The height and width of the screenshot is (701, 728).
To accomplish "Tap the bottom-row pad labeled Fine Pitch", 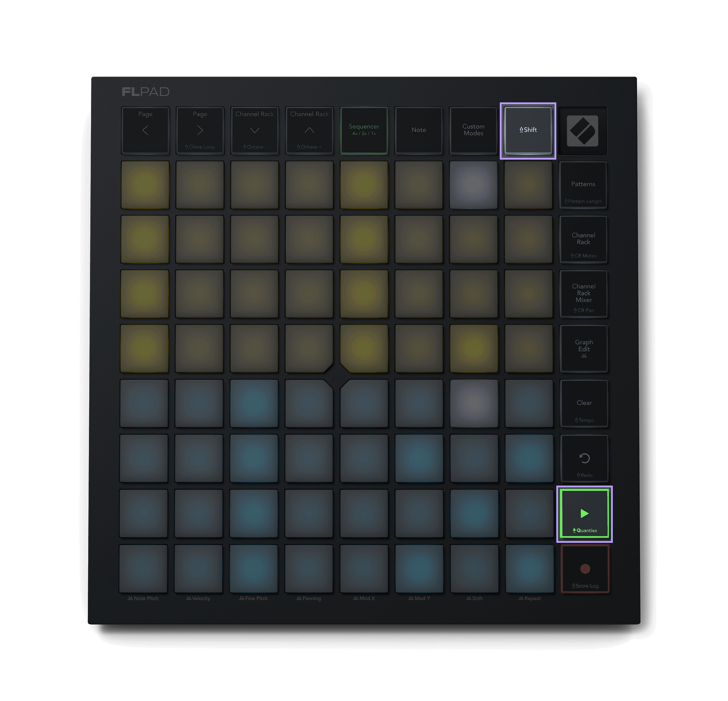I will (254, 568).
